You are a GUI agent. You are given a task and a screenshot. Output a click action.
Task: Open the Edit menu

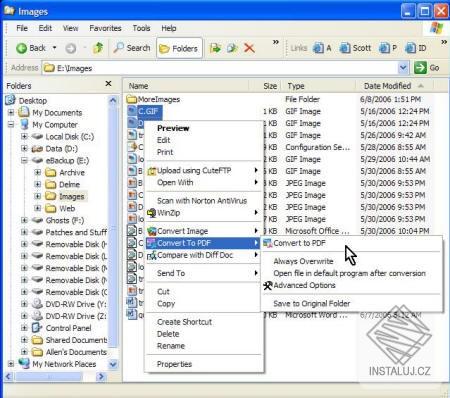pyautogui.click(x=45, y=28)
